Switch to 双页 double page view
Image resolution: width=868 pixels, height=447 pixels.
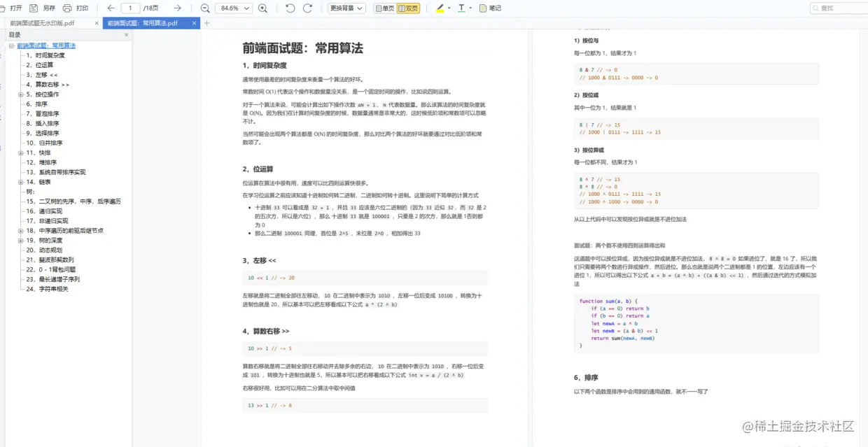[x=408, y=8]
